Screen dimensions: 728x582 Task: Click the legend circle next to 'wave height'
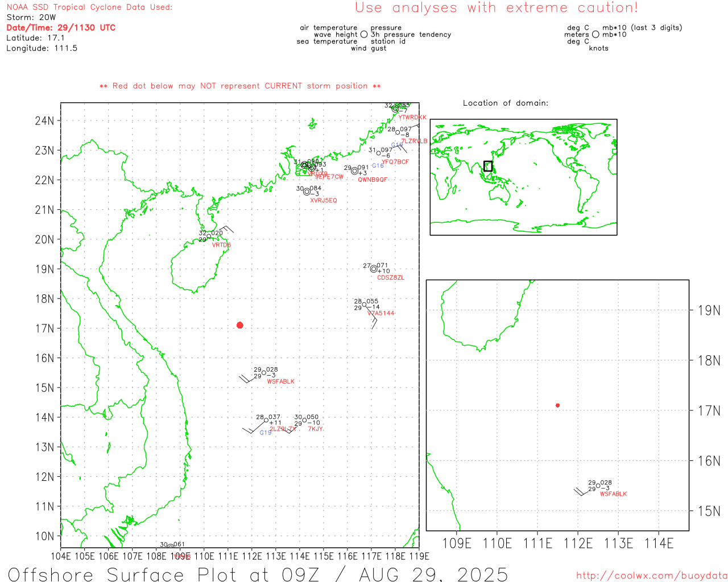coord(364,35)
